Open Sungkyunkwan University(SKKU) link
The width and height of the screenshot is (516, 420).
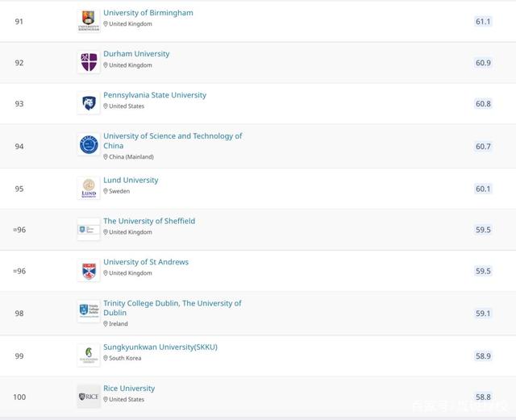[x=160, y=347]
